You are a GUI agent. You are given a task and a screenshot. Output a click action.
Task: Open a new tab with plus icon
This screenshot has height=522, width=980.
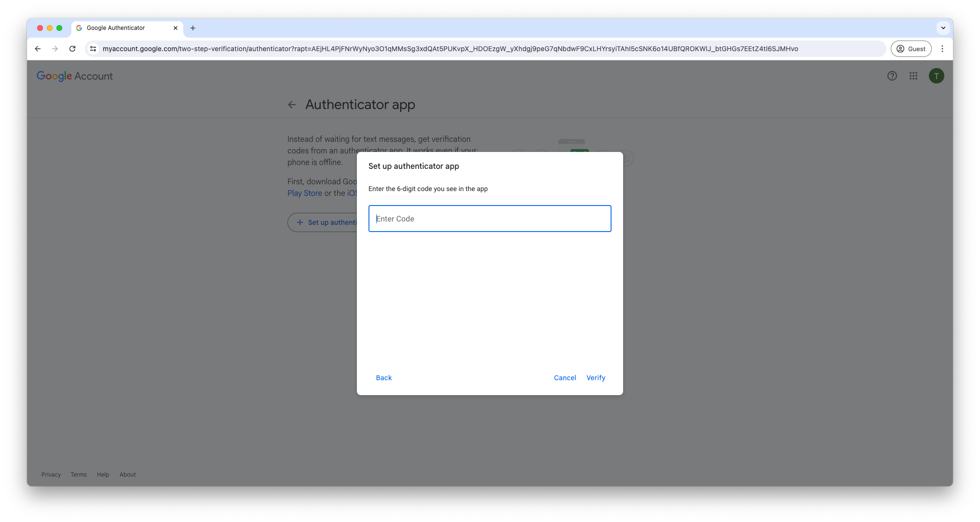pos(193,28)
